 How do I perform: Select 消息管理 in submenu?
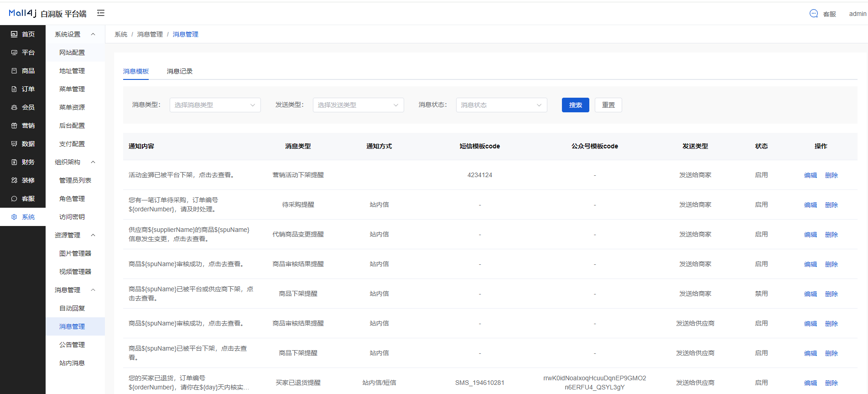[75, 326]
